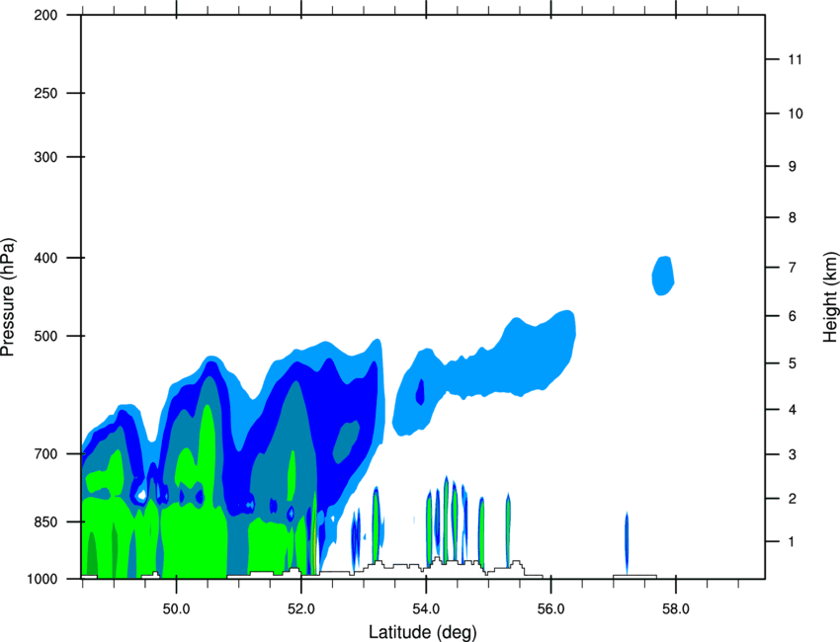Click the dark-blue spot inside the elevated light-blue band
Image resolution: width=840 pixels, height=642 pixels.
click(x=421, y=392)
